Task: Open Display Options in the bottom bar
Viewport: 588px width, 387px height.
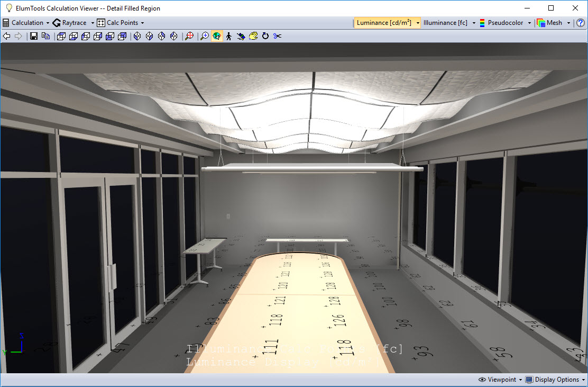Action: [555, 380]
